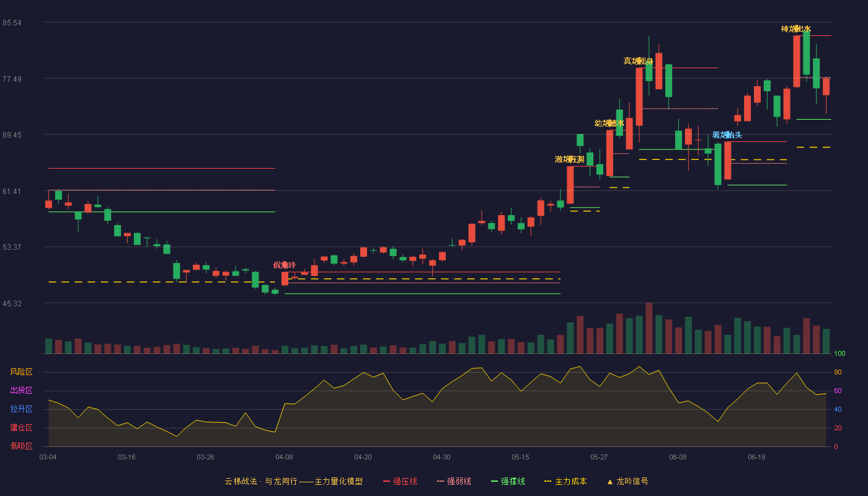Click the 03-04 date label
The width and height of the screenshot is (868, 496).
tap(48, 457)
